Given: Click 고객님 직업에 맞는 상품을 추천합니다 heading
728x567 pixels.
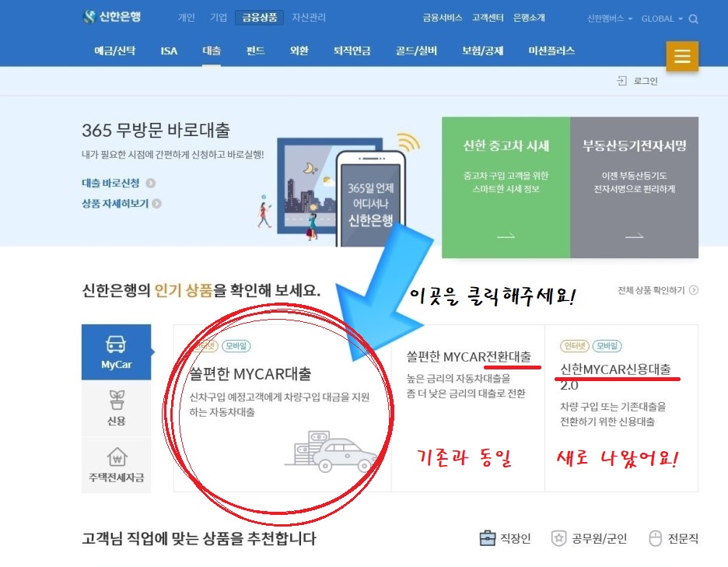Looking at the screenshot, I should point(199,539).
